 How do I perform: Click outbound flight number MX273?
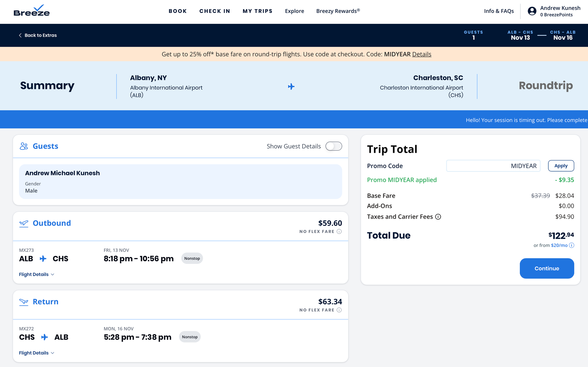(x=26, y=250)
